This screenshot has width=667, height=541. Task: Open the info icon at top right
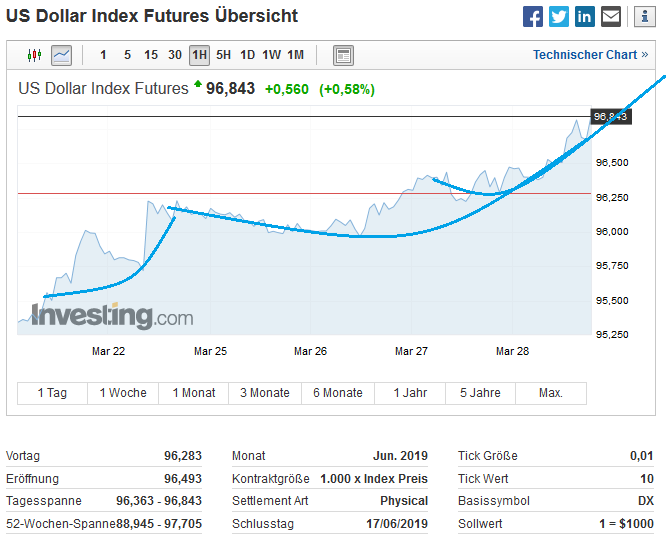640,17
